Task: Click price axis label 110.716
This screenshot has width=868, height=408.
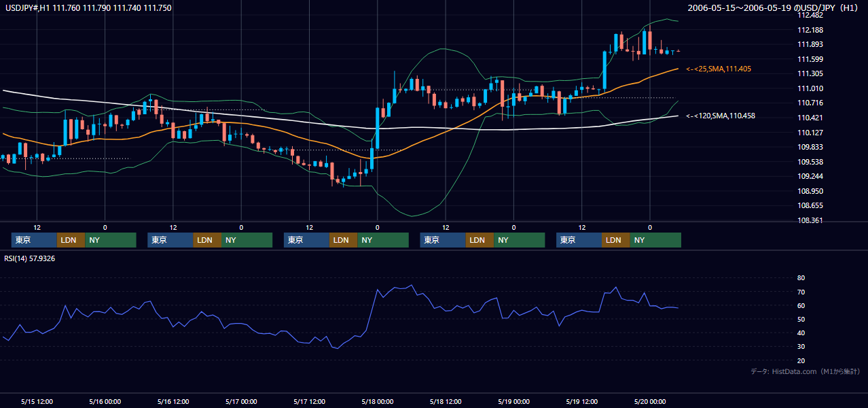Action: pyautogui.click(x=810, y=103)
